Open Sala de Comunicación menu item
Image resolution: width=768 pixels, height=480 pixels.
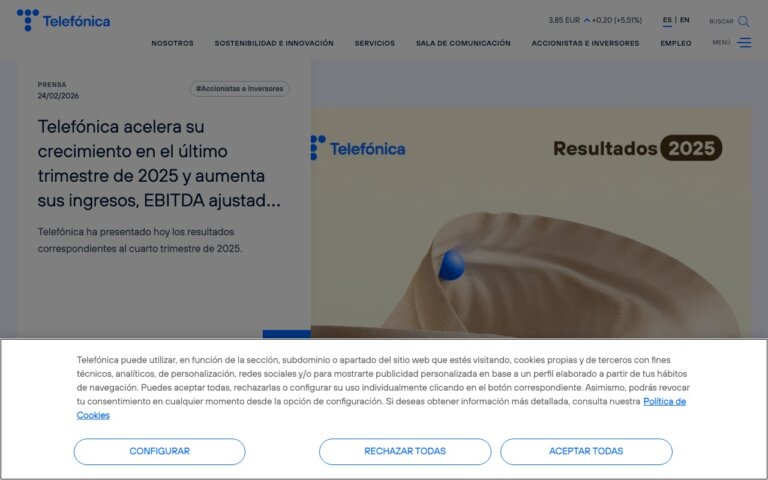[x=463, y=43]
